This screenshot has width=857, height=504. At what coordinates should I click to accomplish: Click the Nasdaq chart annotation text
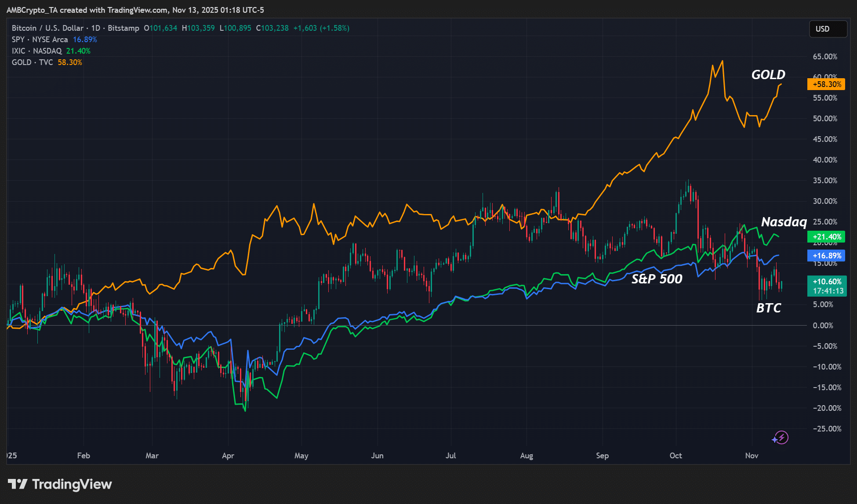[x=784, y=222]
